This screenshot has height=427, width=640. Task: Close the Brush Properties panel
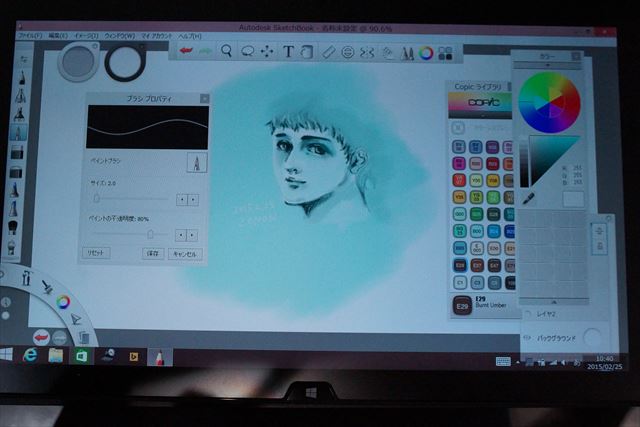tap(204, 98)
